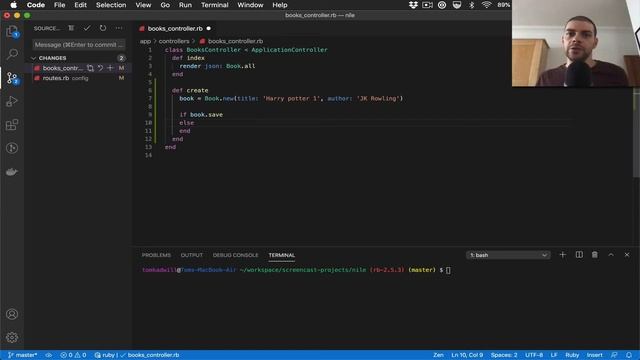Toggle Zen mode in status bar
The width and height of the screenshot is (640, 360).
click(438, 355)
